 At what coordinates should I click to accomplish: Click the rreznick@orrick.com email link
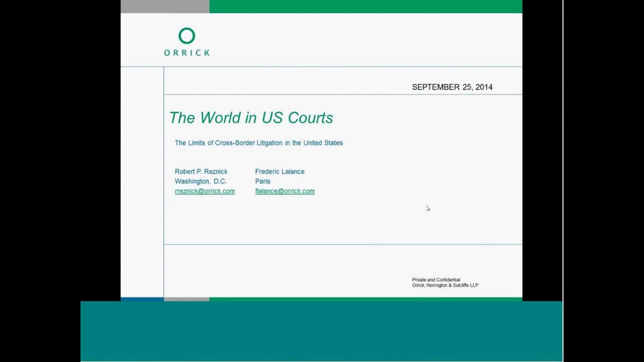tap(205, 191)
